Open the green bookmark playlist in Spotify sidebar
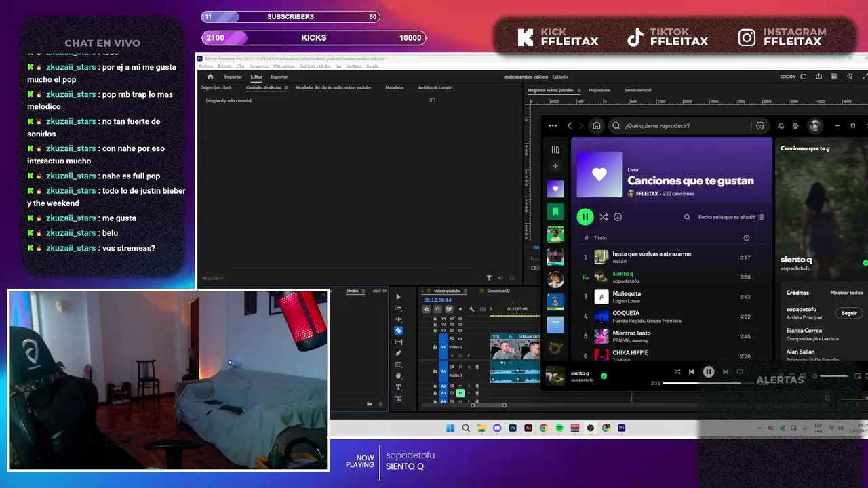The image size is (868, 488). (x=555, y=212)
